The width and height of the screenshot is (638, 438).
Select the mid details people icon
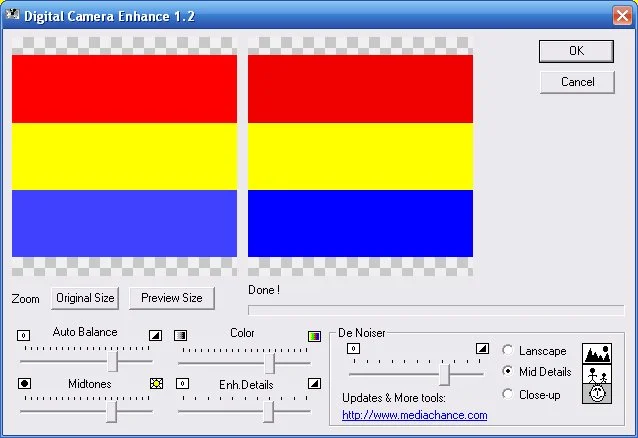597,374
